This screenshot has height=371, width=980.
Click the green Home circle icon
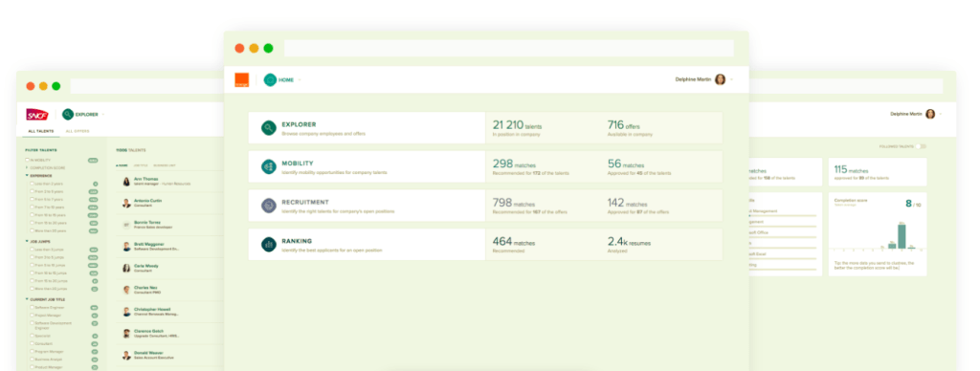[270, 80]
